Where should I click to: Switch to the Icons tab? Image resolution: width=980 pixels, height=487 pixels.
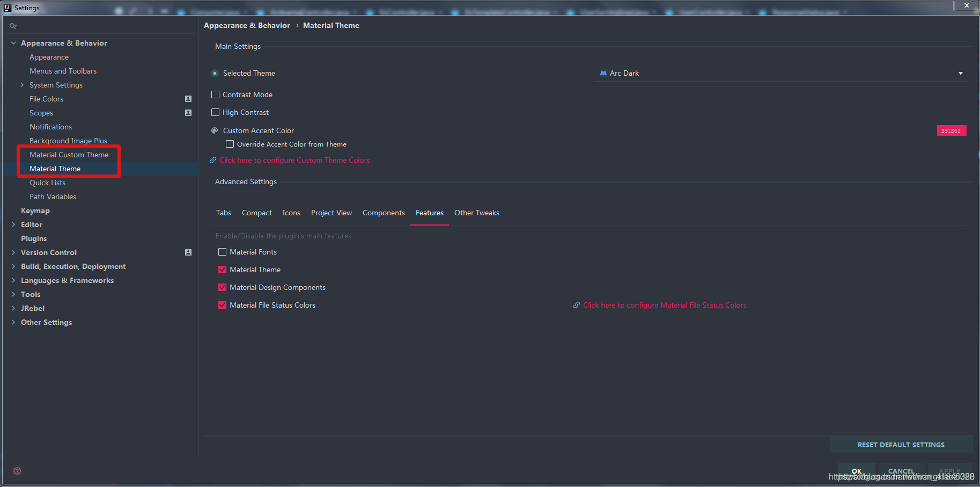[x=291, y=213]
